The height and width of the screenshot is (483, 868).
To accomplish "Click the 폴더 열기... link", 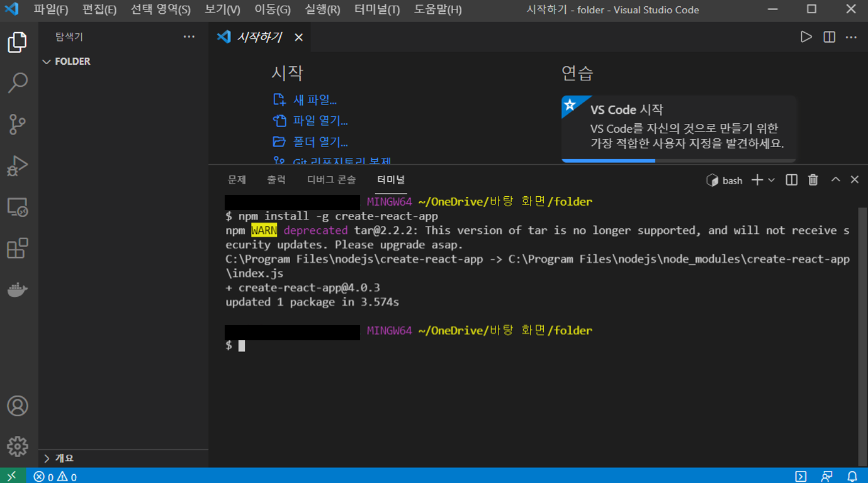I will [x=320, y=142].
